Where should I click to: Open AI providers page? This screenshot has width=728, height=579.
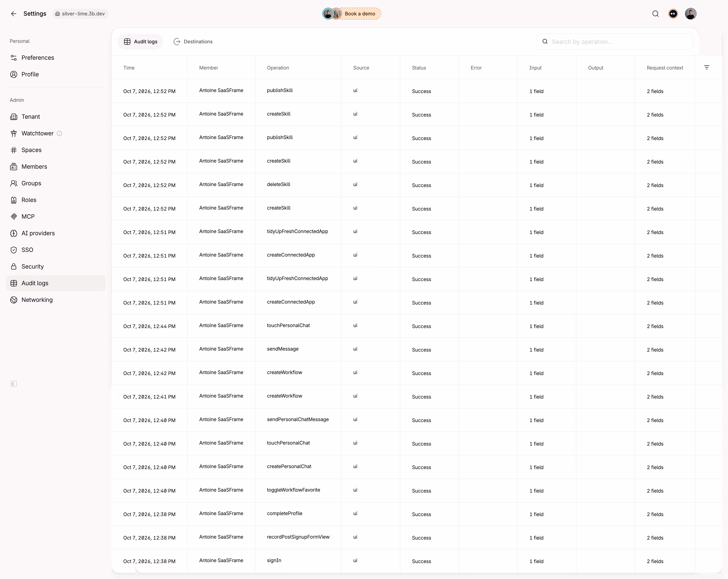pos(56,233)
